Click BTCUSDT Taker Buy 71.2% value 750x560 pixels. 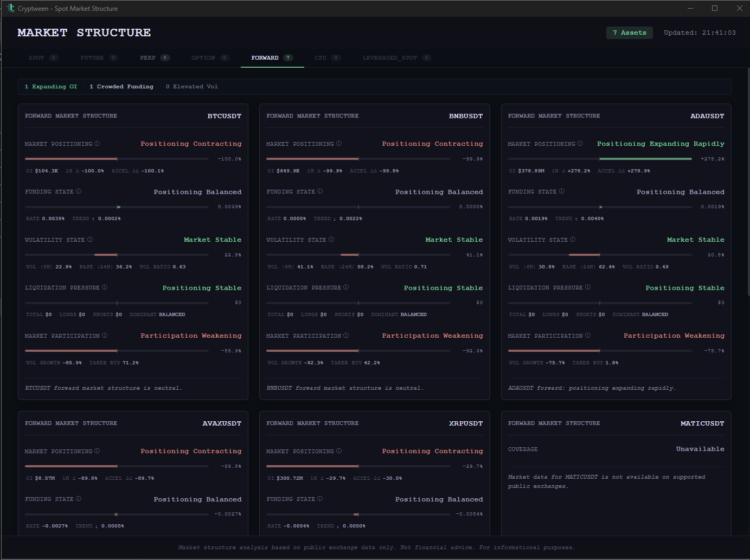pyautogui.click(x=131, y=363)
